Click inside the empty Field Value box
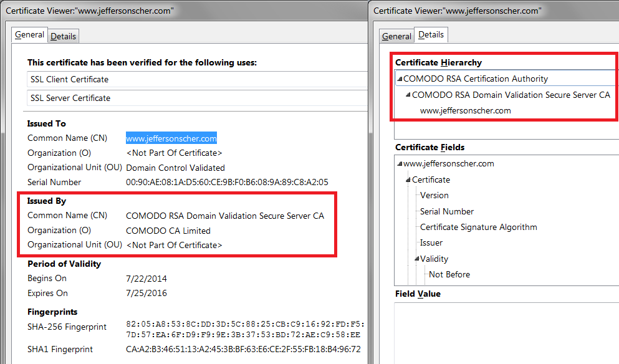 pyautogui.click(x=506, y=330)
